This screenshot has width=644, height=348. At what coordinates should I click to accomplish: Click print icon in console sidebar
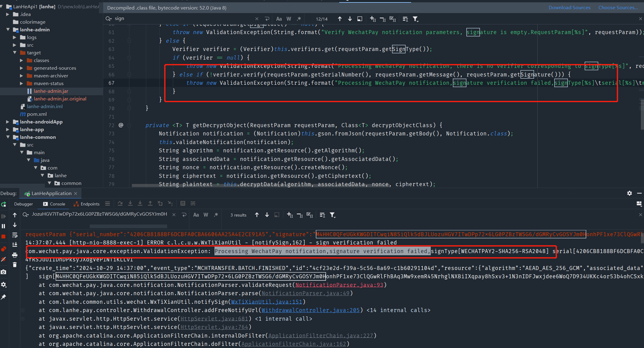click(15, 255)
